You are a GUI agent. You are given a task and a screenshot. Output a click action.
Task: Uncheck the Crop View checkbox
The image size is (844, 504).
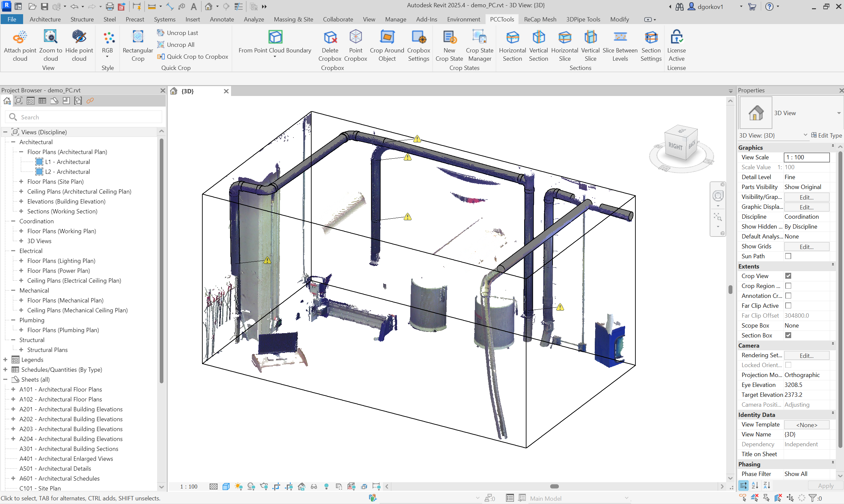(788, 276)
